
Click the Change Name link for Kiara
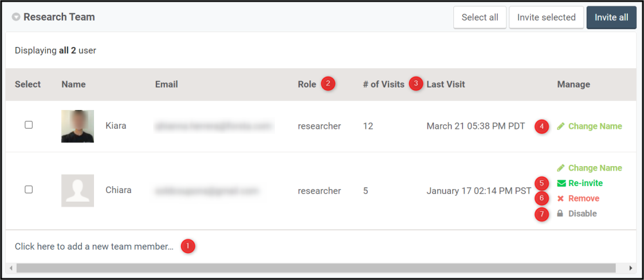coord(595,126)
